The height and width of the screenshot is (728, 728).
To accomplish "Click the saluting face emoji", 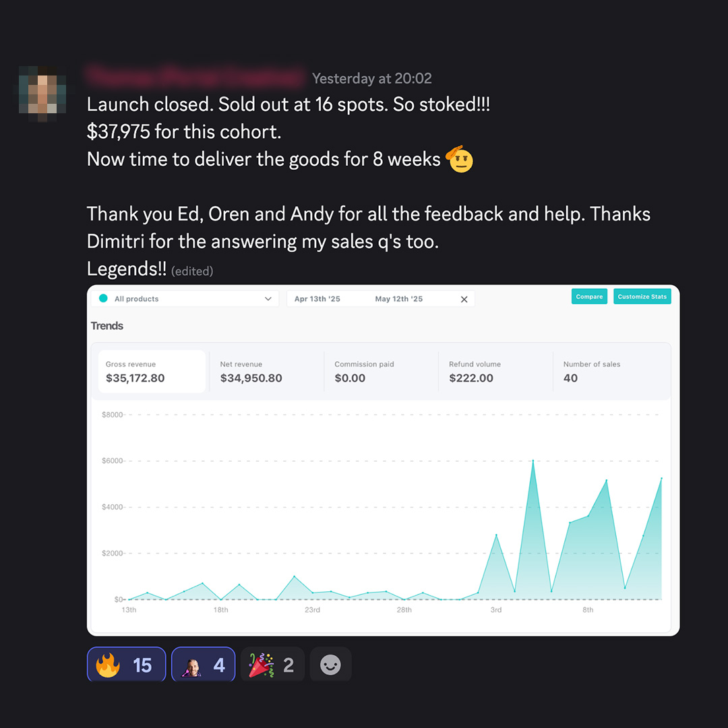I will coord(459,159).
